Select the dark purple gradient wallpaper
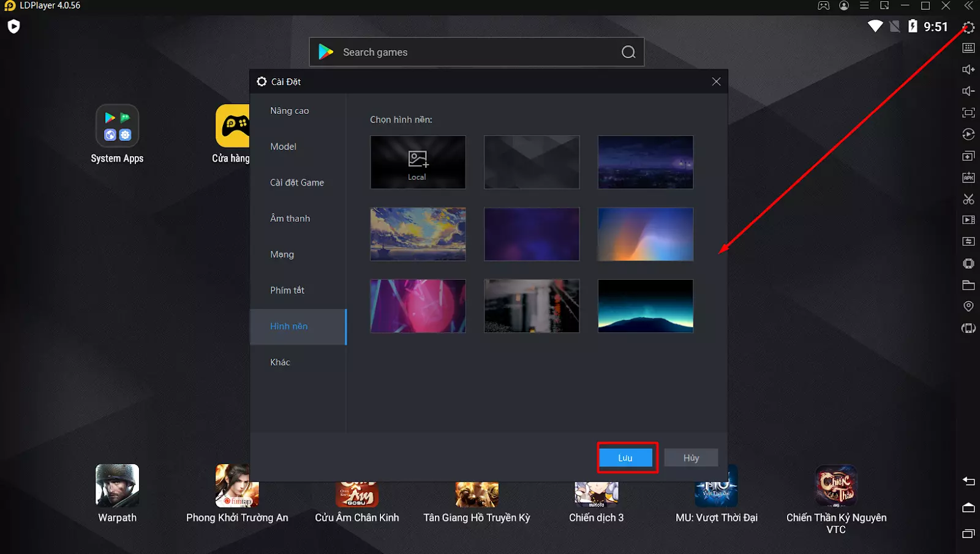Image resolution: width=980 pixels, height=554 pixels. (532, 234)
